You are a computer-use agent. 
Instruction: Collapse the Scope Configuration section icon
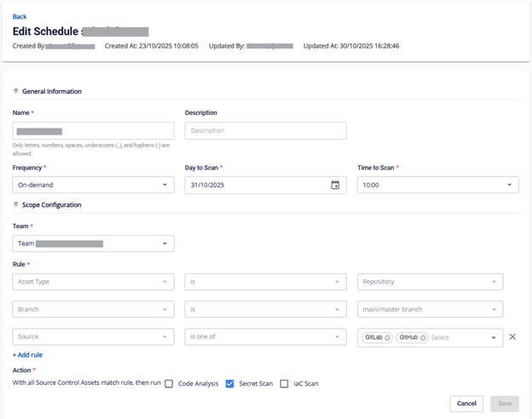(x=16, y=205)
